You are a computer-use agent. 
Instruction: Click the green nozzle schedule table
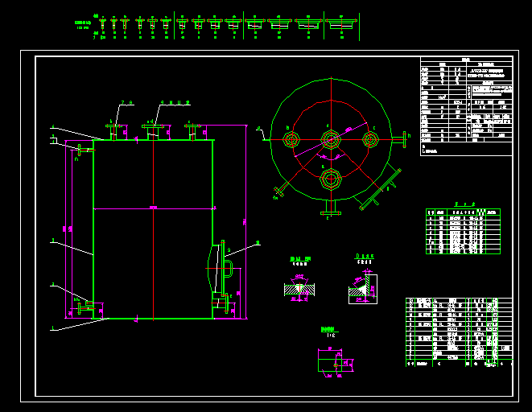tap(463, 231)
